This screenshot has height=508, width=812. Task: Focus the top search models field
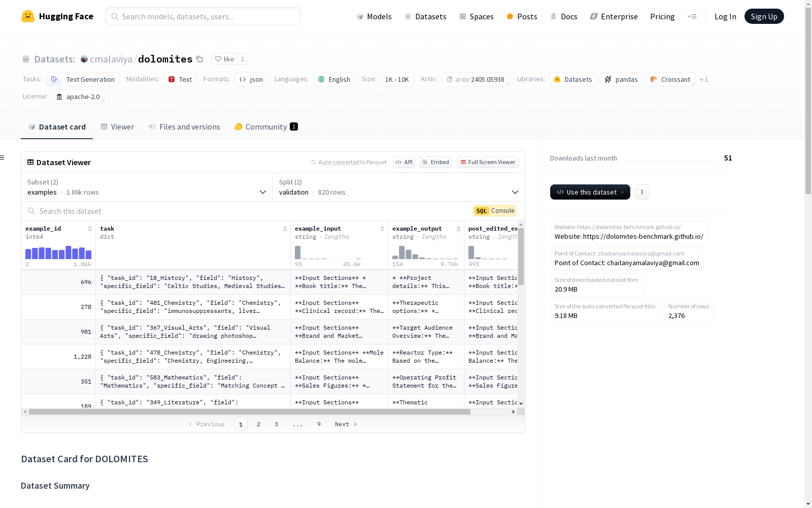pos(203,16)
